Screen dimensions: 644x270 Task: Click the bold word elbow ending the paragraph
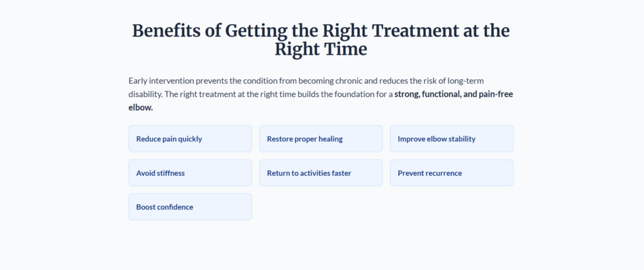pyautogui.click(x=140, y=108)
